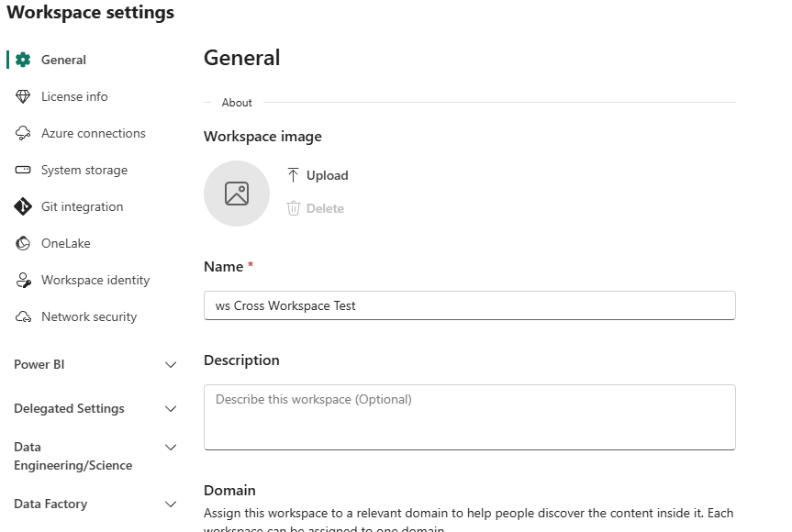Screen dimensions: 792x532
Task: Click the OneLake icon in sidebar
Action: click(x=23, y=244)
